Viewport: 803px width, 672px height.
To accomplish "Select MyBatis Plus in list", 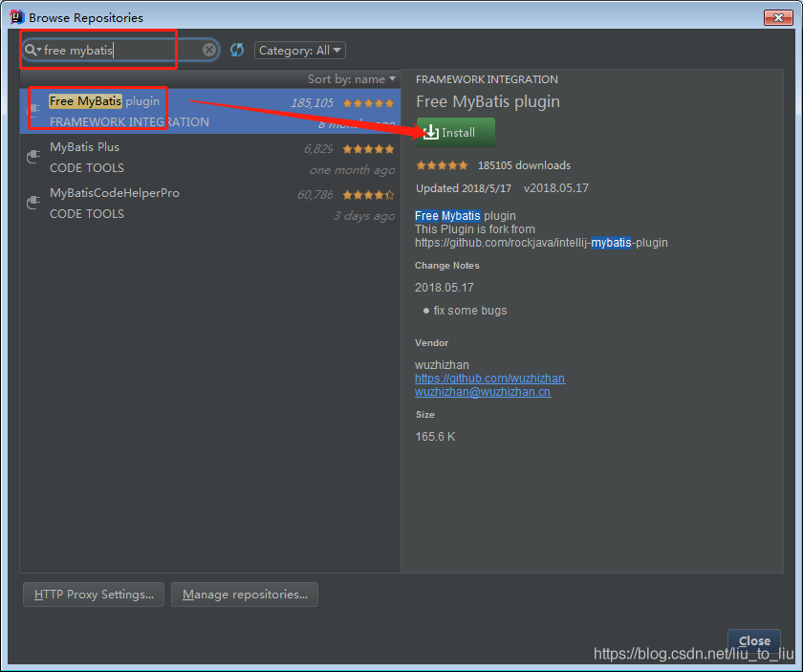I will 210,157.
